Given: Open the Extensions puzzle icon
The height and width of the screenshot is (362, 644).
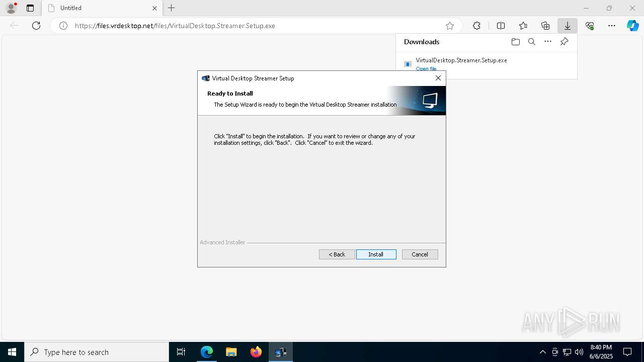Looking at the screenshot, I should pyautogui.click(x=476, y=26).
